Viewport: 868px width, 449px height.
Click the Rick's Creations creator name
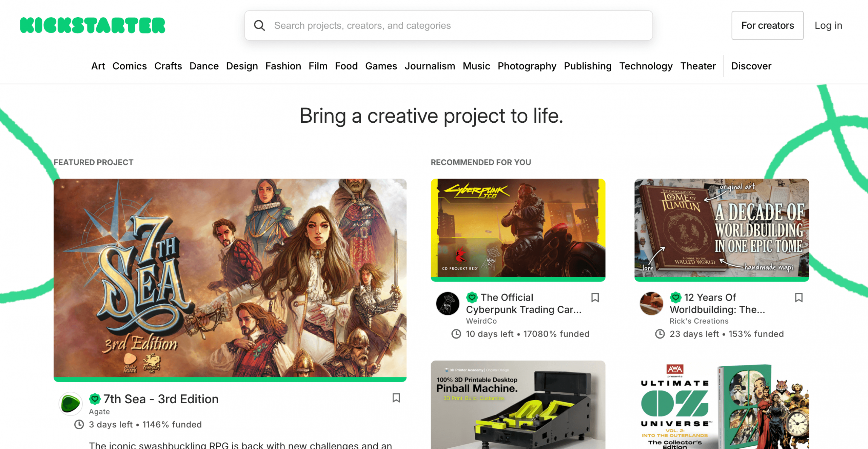(x=699, y=321)
